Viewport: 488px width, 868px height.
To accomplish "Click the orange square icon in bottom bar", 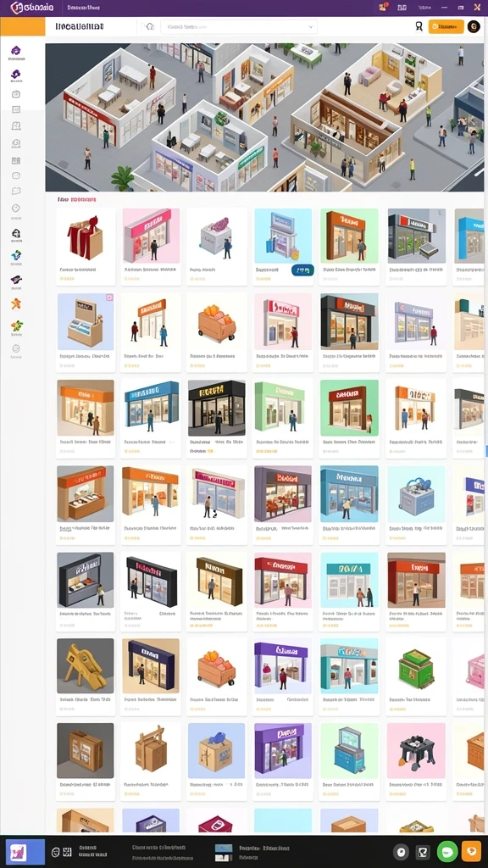I will [471, 851].
